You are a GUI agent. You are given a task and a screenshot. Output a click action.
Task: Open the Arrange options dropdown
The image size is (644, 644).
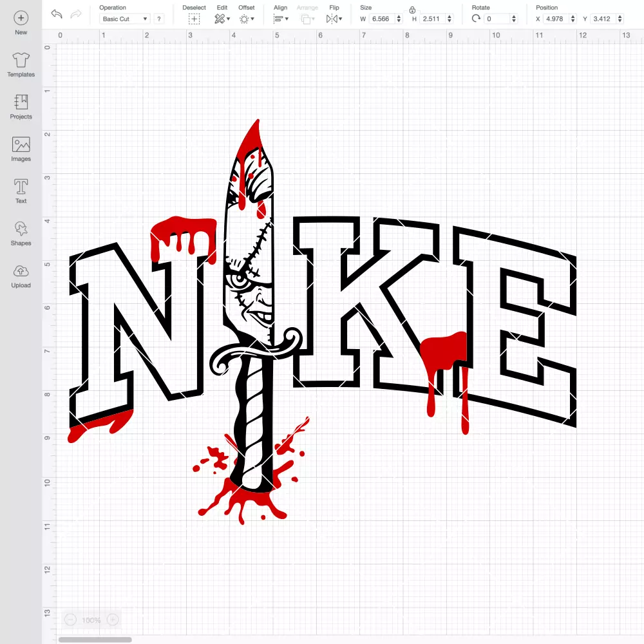[x=308, y=19]
